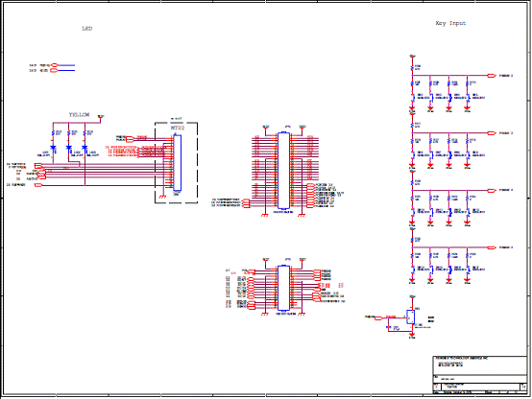The width and height of the screenshot is (532, 399).
Task: Click the upper blue bus line at top left
Action: (x=66, y=65)
